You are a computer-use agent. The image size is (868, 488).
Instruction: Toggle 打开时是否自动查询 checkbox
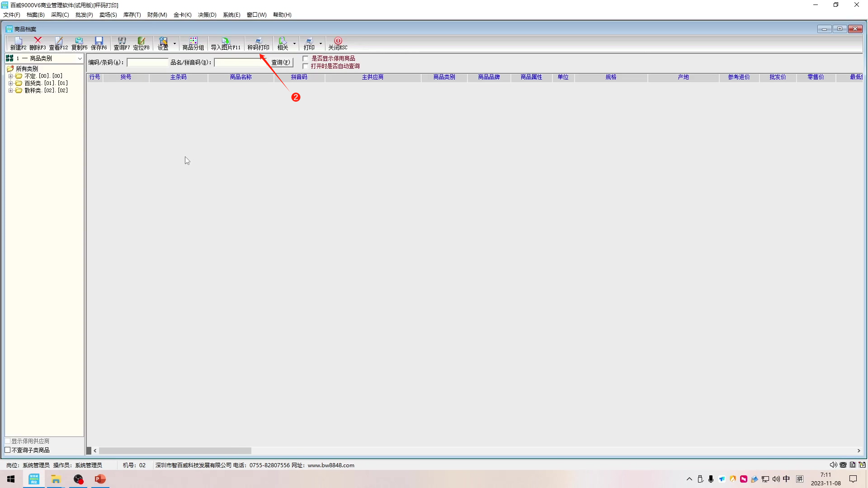pyautogui.click(x=306, y=66)
